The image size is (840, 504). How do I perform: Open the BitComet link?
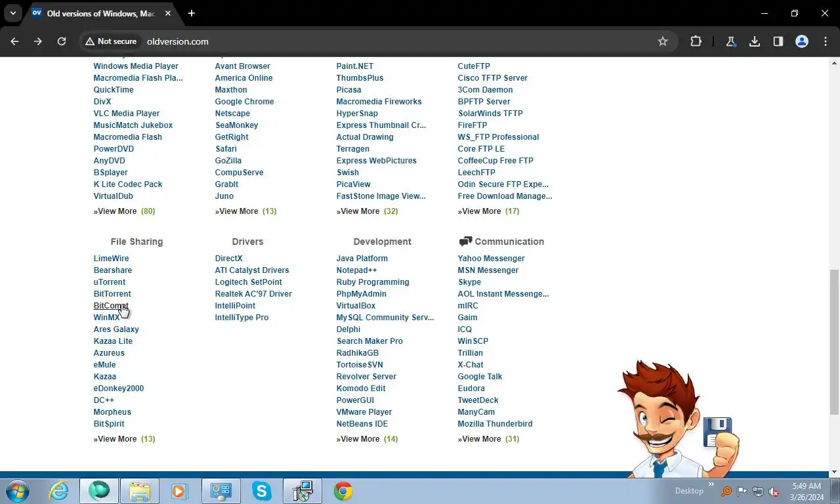[x=110, y=306]
